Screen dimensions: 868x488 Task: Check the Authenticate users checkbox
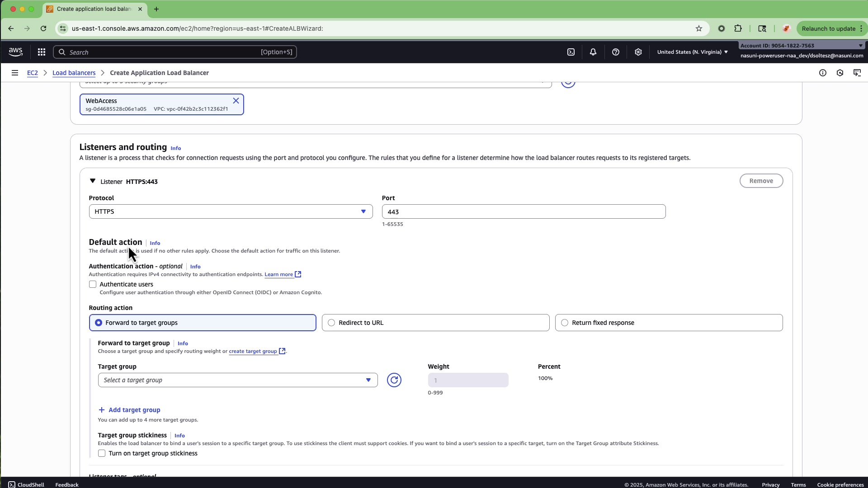pos(92,284)
